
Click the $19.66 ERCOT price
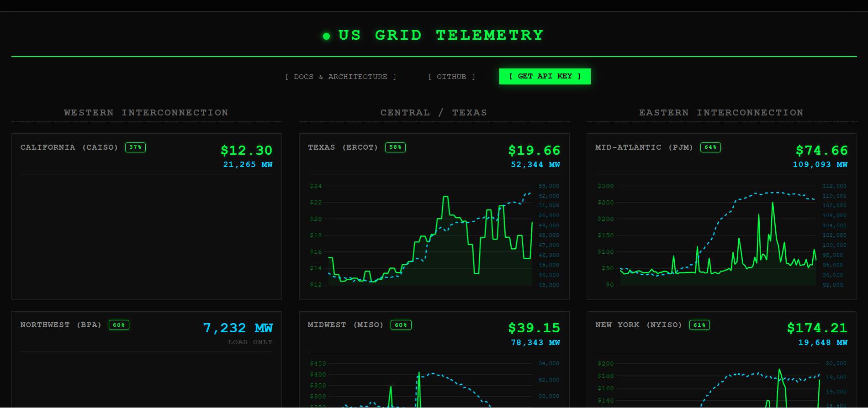pyautogui.click(x=534, y=150)
